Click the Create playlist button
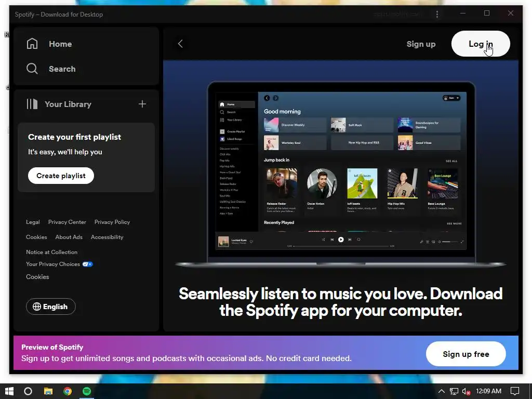Screen dimensions: 532x399 tap(61, 176)
